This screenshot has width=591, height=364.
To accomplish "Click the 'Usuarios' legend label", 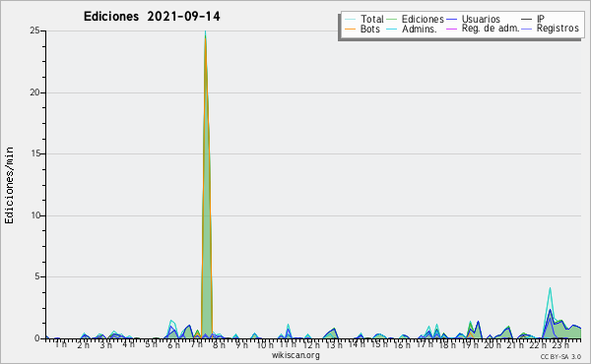I will pyautogui.click(x=481, y=19).
